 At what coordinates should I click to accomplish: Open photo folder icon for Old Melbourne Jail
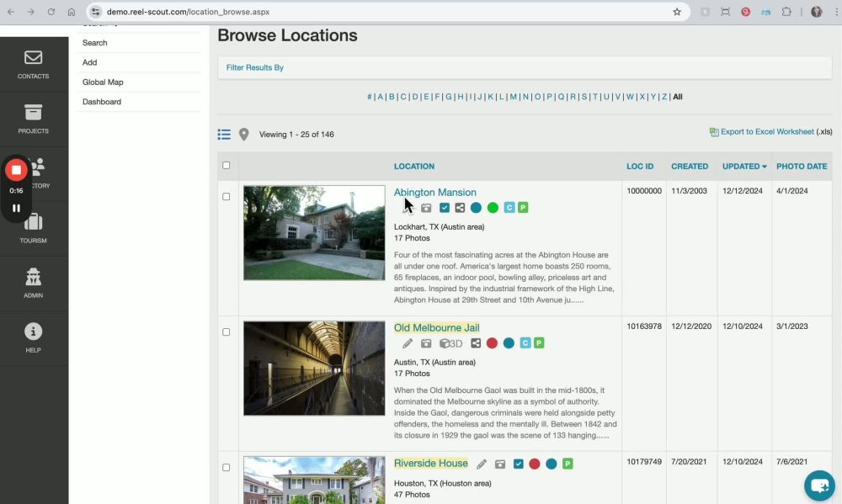[426, 343]
